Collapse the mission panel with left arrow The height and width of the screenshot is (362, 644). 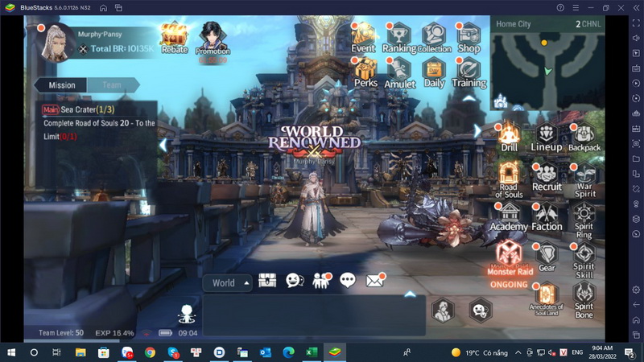point(163,145)
